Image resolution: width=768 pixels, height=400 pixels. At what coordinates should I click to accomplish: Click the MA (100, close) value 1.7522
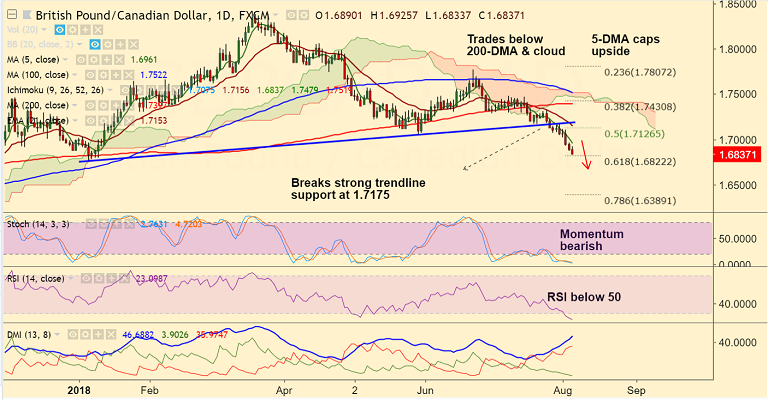(x=153, y=75)
